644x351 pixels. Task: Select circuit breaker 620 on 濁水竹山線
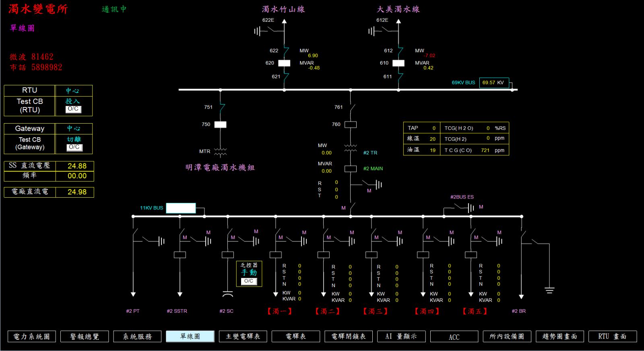coord(284,63)
